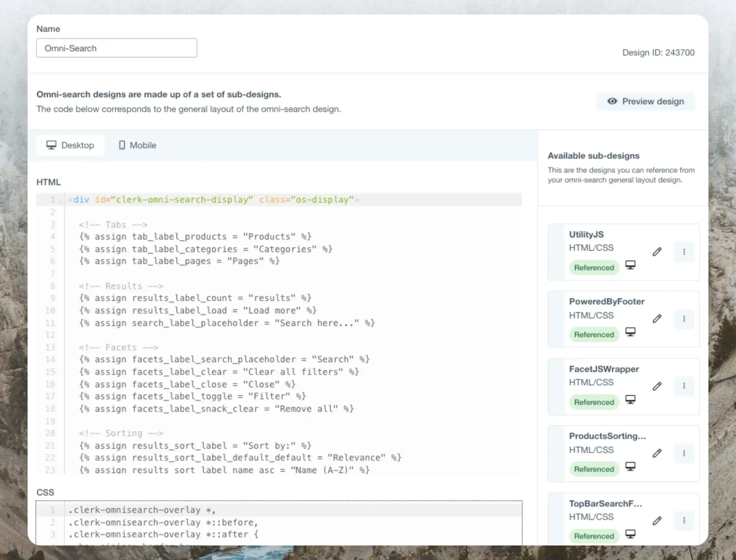Click the Referenced badge on FacetJSWrapper

pos(594,402)
